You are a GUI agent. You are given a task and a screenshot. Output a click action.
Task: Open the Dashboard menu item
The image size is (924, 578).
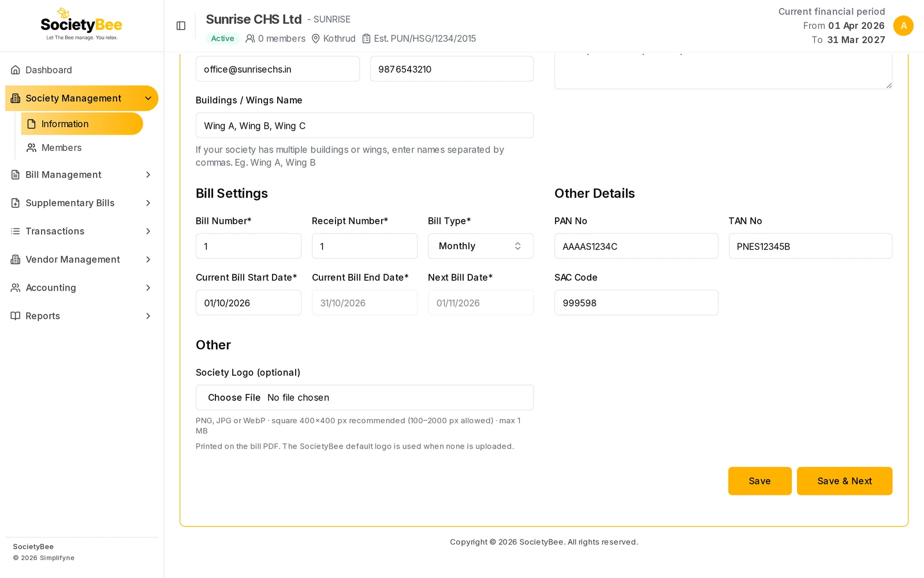(x=81, y=70)
